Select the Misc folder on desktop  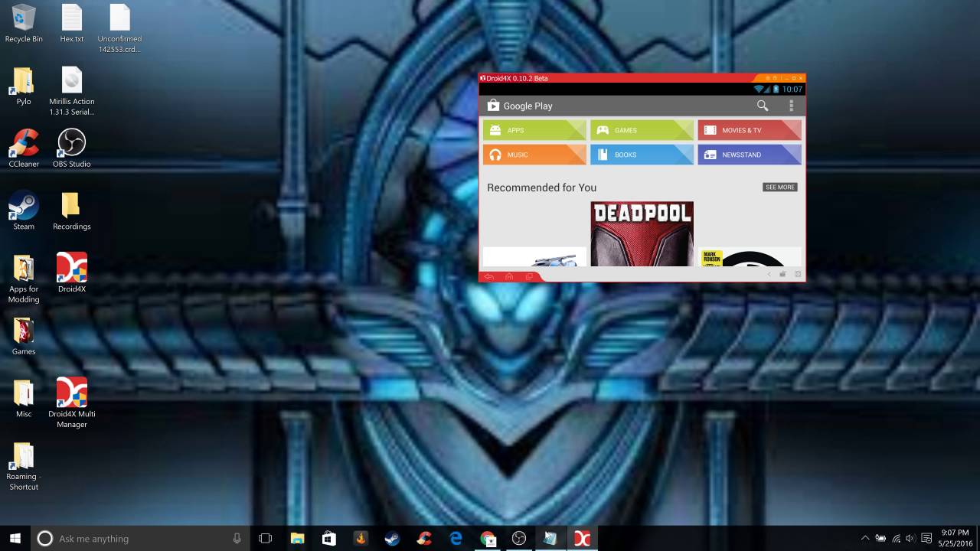[24, 399]
